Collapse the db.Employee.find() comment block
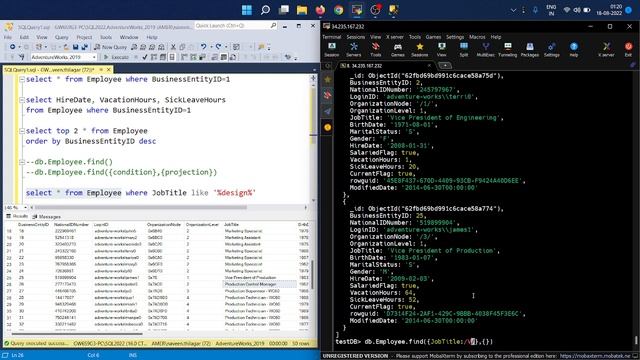Viewport: 640px width, 360px height. tap(22, 162)
